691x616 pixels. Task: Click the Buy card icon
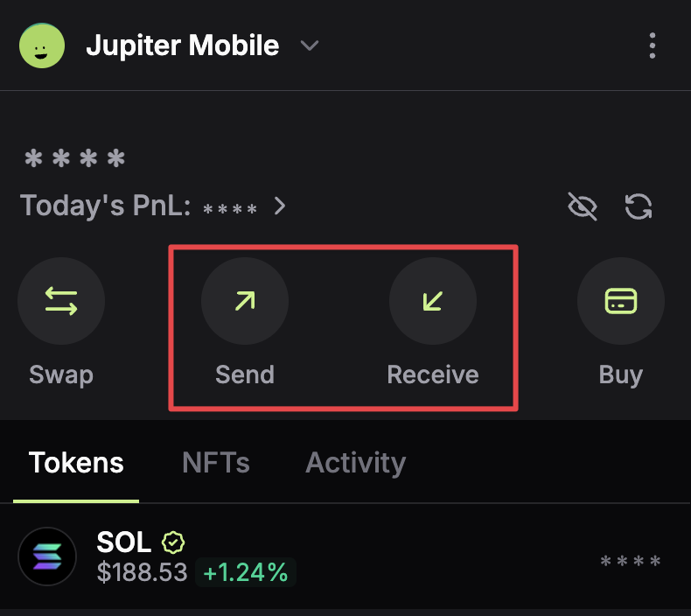coord(621,302)
